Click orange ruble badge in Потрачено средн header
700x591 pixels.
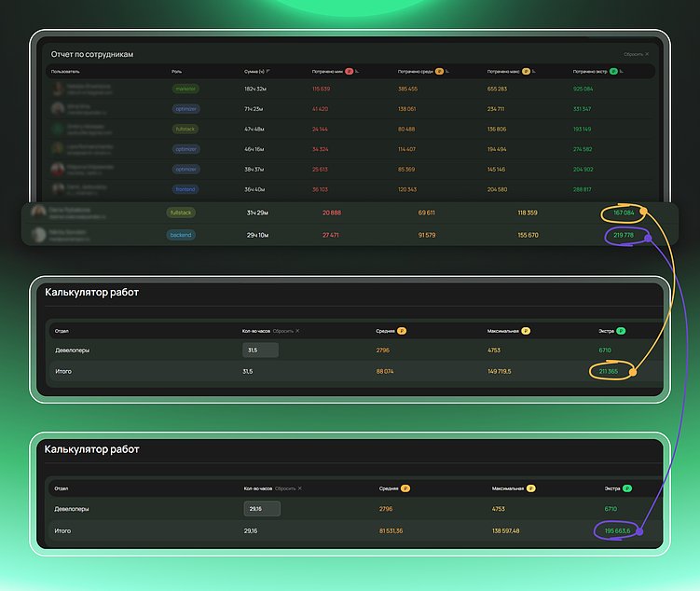[x=439, y=72]
